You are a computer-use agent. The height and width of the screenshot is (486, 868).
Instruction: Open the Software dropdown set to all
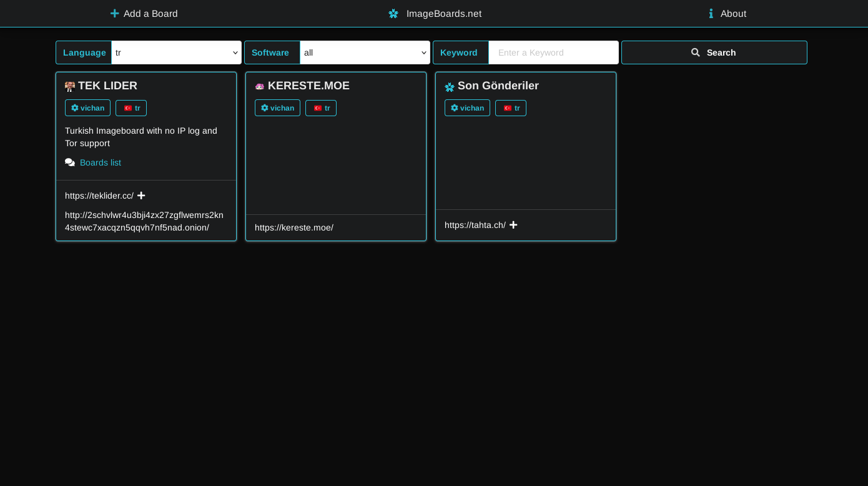click(x=365, y=52)
